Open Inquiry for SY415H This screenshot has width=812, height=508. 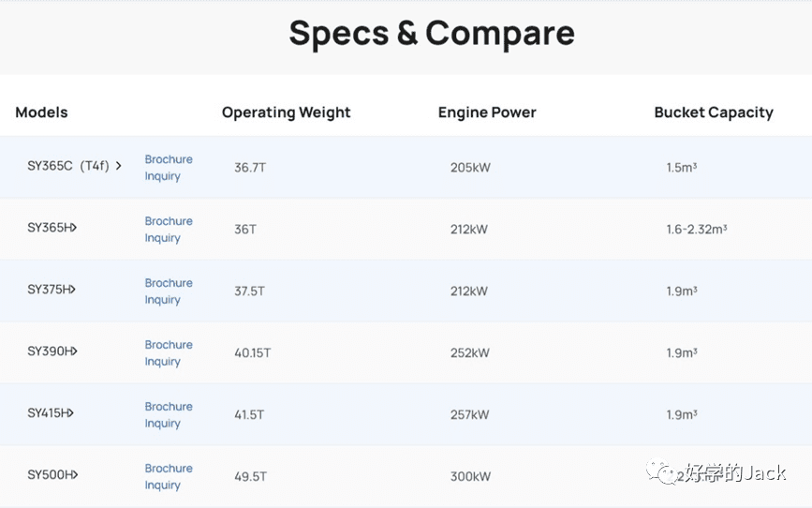coord(163,424)
